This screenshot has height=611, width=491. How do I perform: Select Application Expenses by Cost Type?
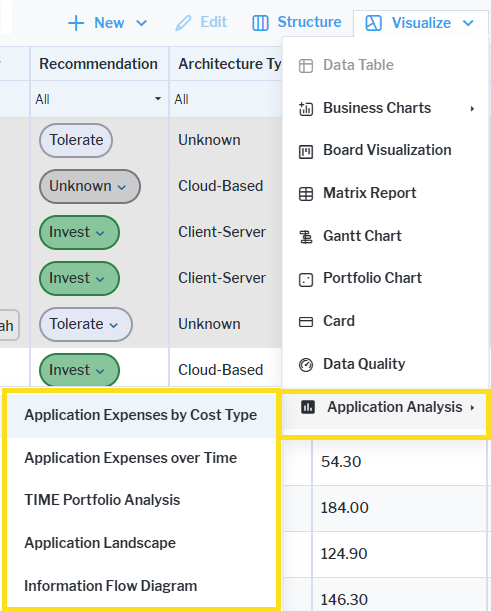pyautogui.click(x=141, y=415)
